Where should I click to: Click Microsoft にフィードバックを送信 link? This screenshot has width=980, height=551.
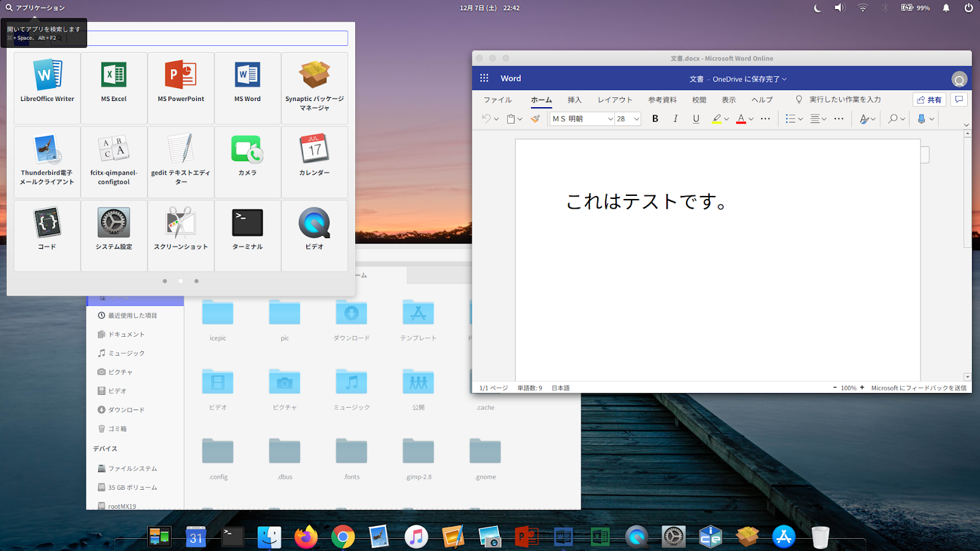click(919, 388)
